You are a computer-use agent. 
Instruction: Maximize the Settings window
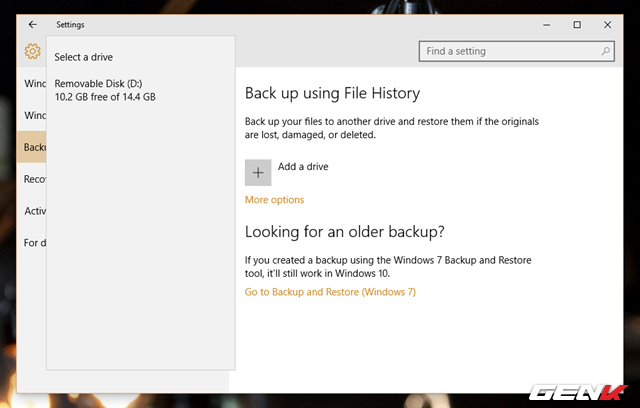(577, 25)
